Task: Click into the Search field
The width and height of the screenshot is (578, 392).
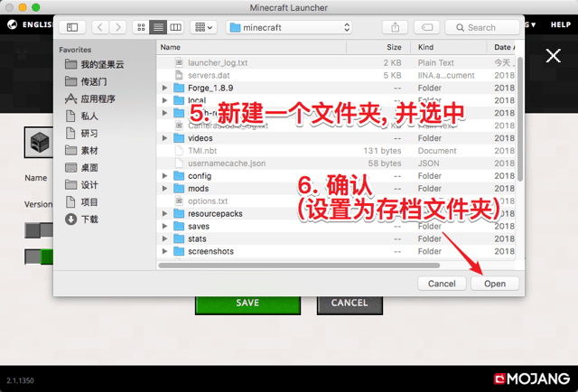Action: [481, 27]
